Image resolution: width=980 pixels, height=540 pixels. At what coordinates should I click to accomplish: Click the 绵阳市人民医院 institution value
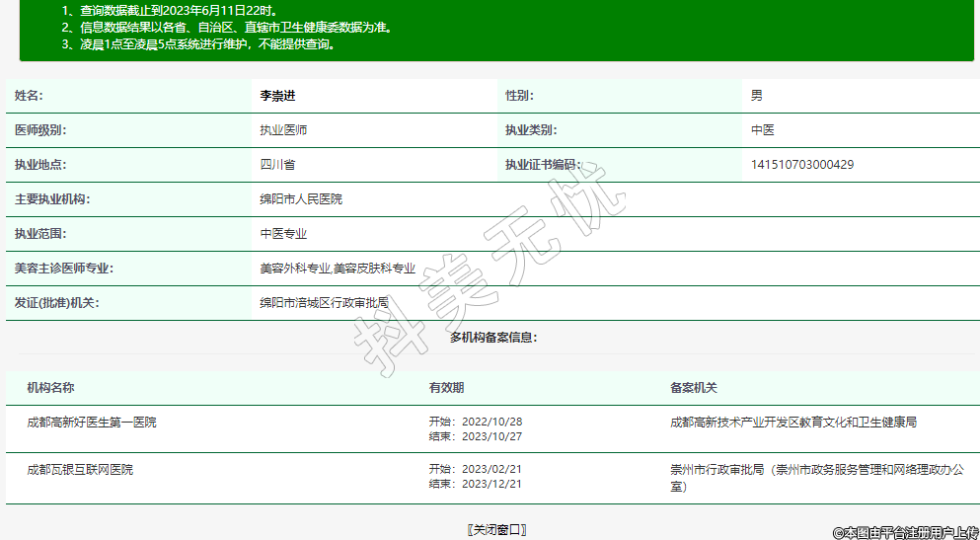(300, 199)
